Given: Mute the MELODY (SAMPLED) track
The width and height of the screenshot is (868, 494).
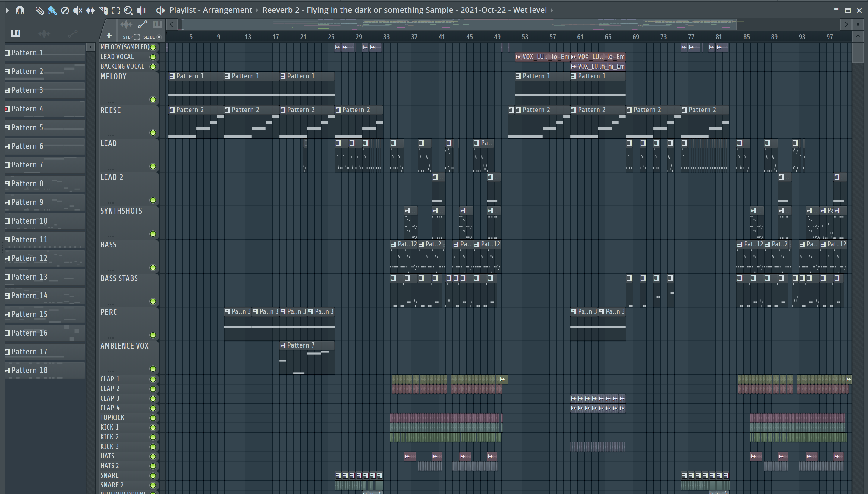Looking at the screenshot, I should (153, 47).
